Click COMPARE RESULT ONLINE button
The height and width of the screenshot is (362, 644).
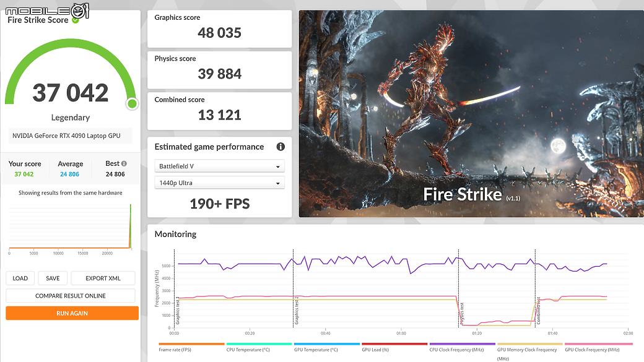(x=70, y=296)
